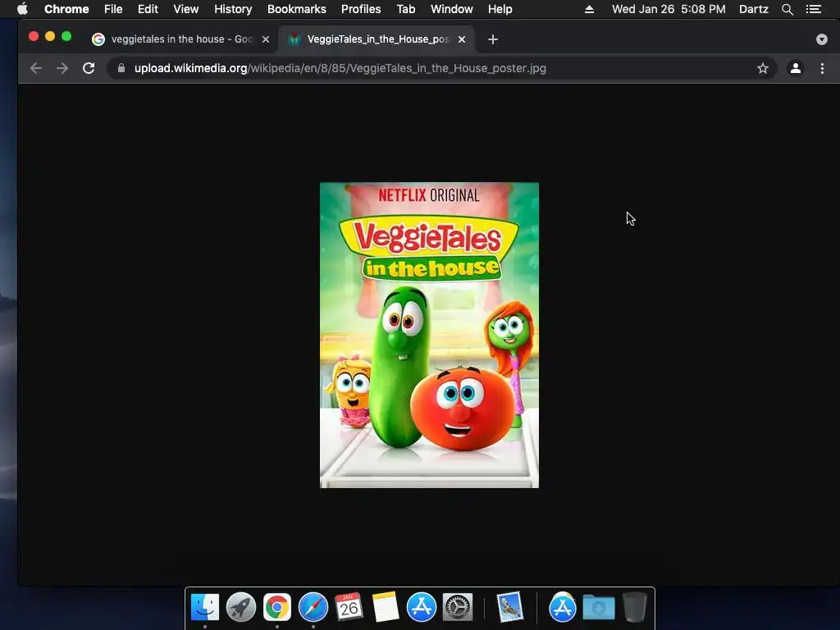
Task: Maximize the Chrome window with green button
Action: (x=66, y=36)
